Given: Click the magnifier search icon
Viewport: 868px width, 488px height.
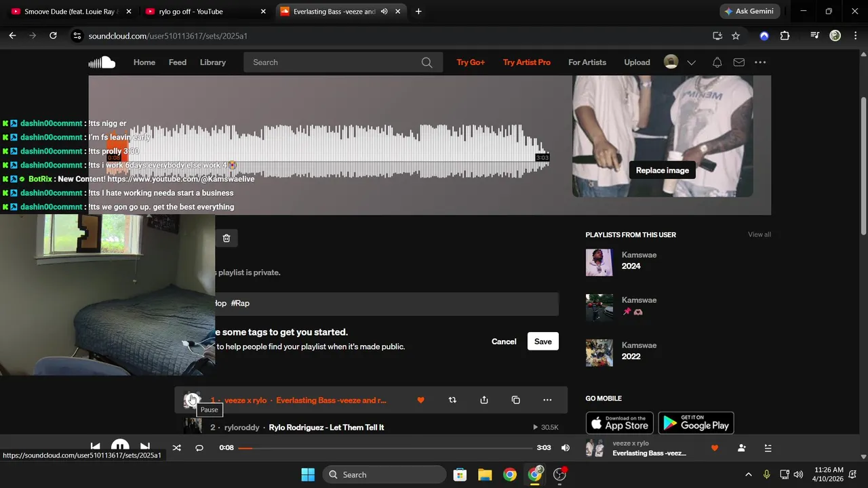Looking at the screenshot, I should [x=427, y=62].
